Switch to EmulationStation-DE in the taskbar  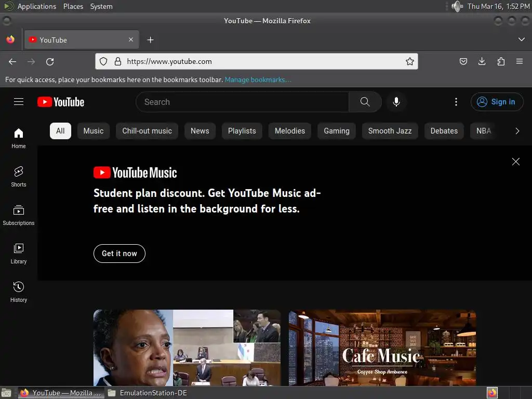point(147,393)
